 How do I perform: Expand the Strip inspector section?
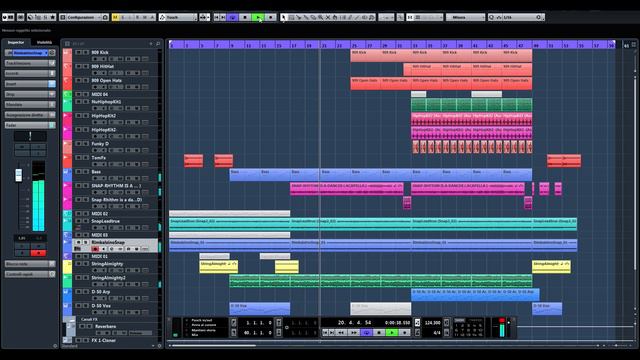[30, 94]
